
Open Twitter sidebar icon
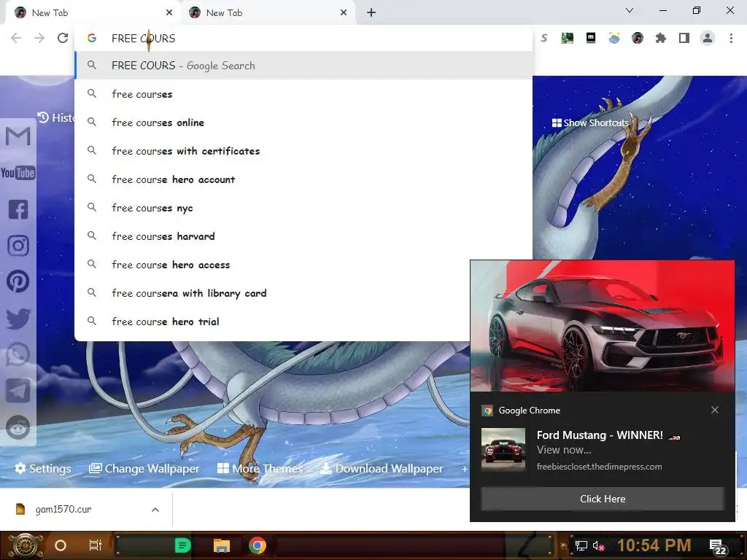(18, 319)
